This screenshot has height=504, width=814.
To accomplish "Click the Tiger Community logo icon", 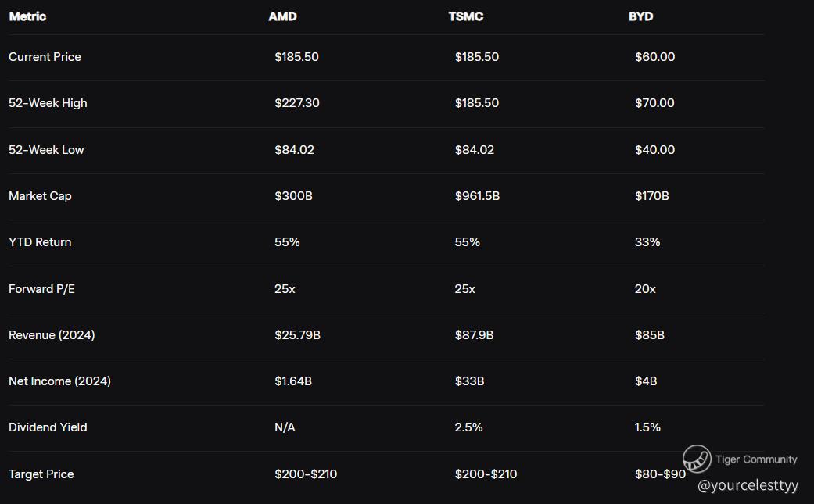I will [x=697, y=459].
